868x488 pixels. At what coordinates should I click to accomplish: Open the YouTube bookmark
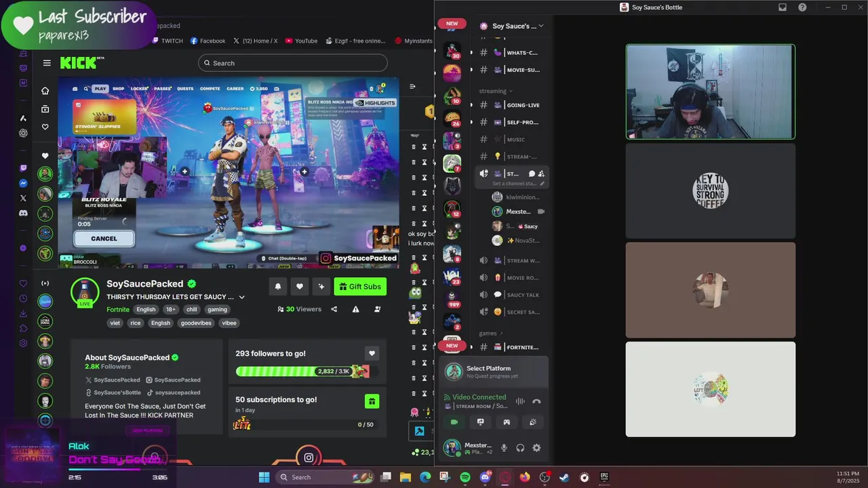click(301, 41)
